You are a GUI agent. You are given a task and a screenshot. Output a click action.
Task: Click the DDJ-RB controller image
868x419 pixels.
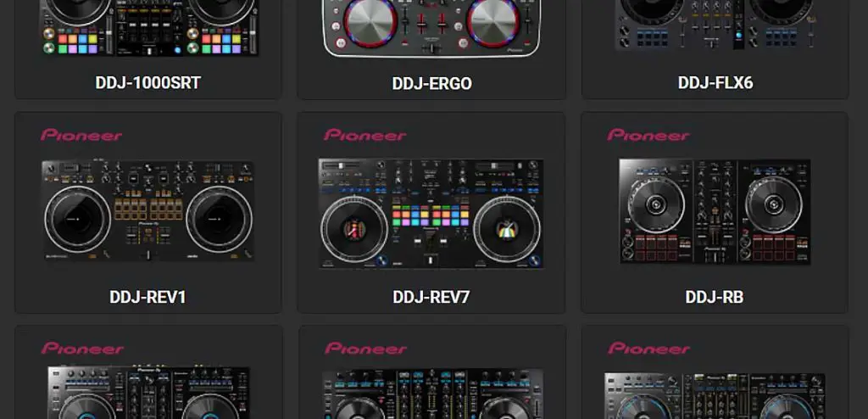(715, 211)
